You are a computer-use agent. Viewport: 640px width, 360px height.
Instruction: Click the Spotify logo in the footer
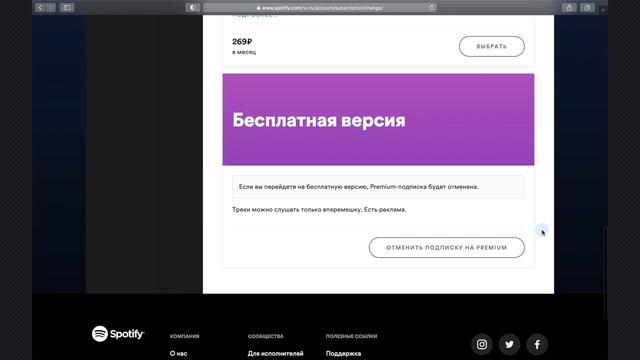(118, 333)
